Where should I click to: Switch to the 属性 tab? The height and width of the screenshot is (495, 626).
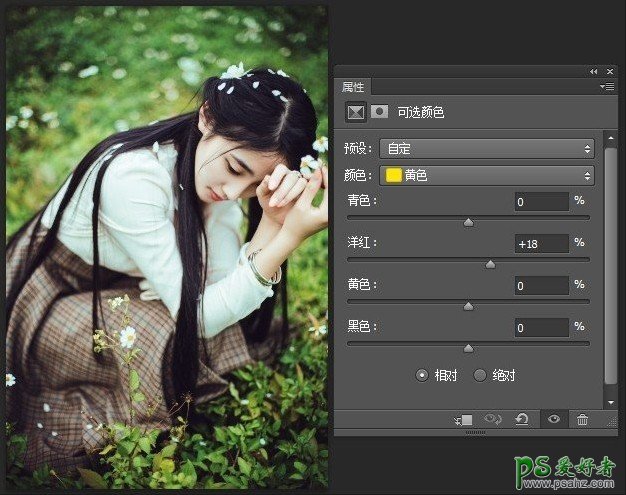tap(354, 87)
